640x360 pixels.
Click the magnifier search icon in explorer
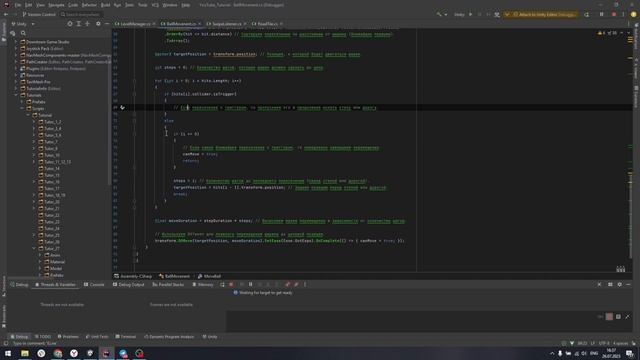[x=23, y=33]
